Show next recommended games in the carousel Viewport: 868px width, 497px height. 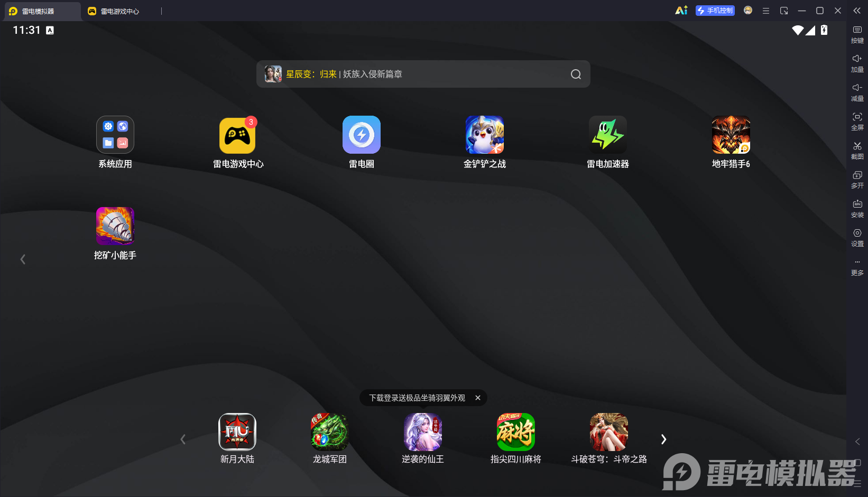coord(664,439)
